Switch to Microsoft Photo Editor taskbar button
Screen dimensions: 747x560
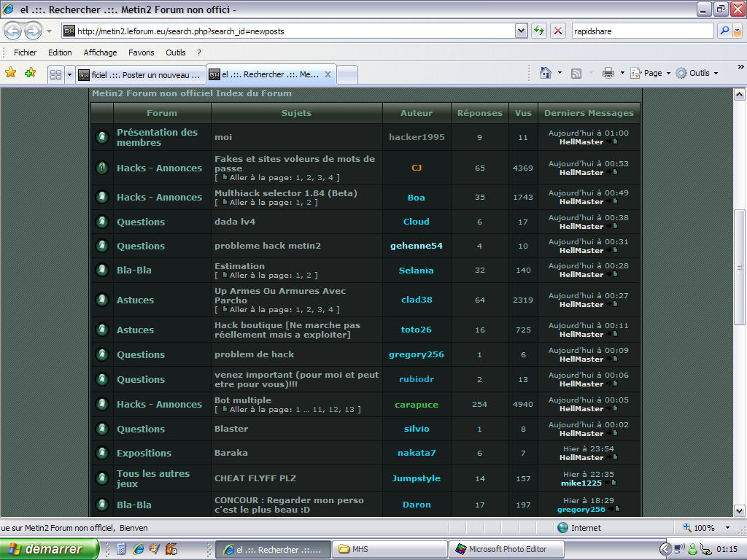[x=507, y=549]
